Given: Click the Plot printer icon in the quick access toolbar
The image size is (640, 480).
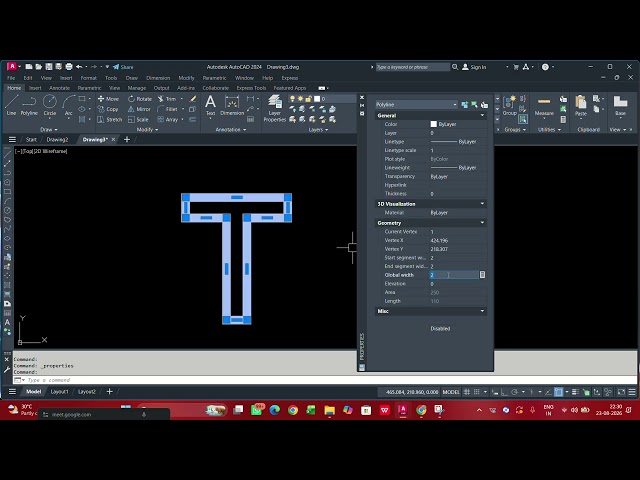Looking at the screenshot, I should pos(69,67).
